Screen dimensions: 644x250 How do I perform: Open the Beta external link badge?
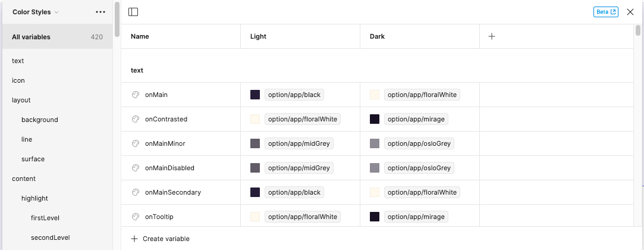[606, 12]
